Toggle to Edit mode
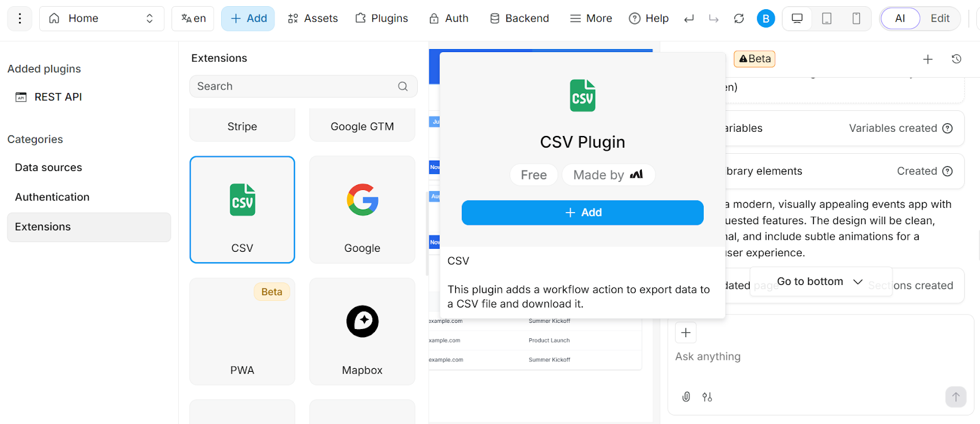Image resolution: width=980 pixels, height=424 pixels. coord(940,18)
